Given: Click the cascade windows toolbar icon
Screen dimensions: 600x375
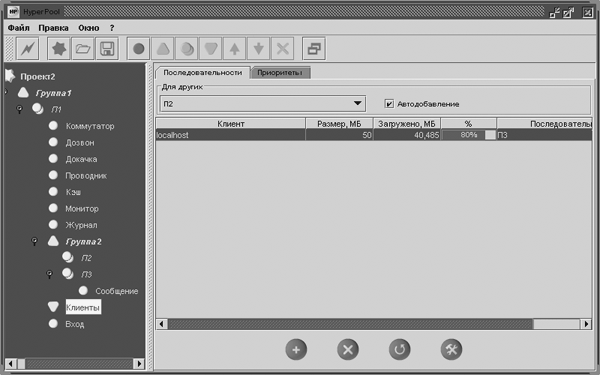Looking at the screenshot, I should coord(314,49).
